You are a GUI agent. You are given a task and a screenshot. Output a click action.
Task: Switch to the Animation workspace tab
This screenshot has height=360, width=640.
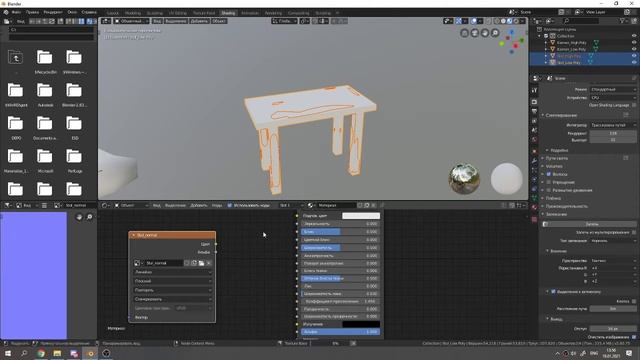coord(250,13)
